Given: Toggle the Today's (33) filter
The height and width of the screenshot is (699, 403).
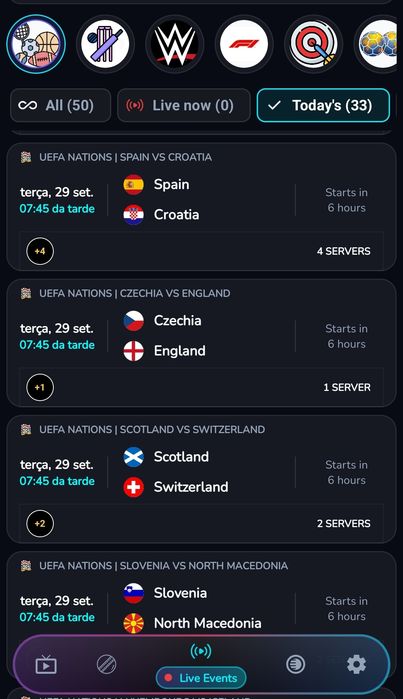Looking at the screenshot, I should click(x=323, y=105).
